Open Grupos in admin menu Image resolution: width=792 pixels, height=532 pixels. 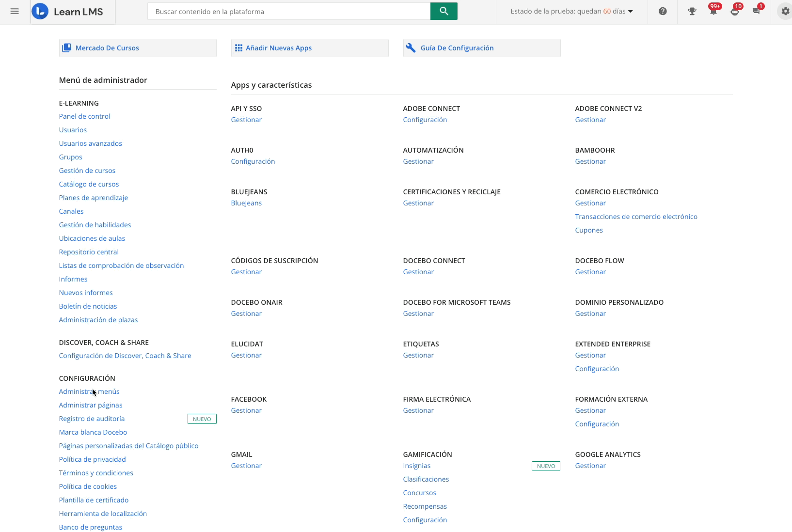70,157
